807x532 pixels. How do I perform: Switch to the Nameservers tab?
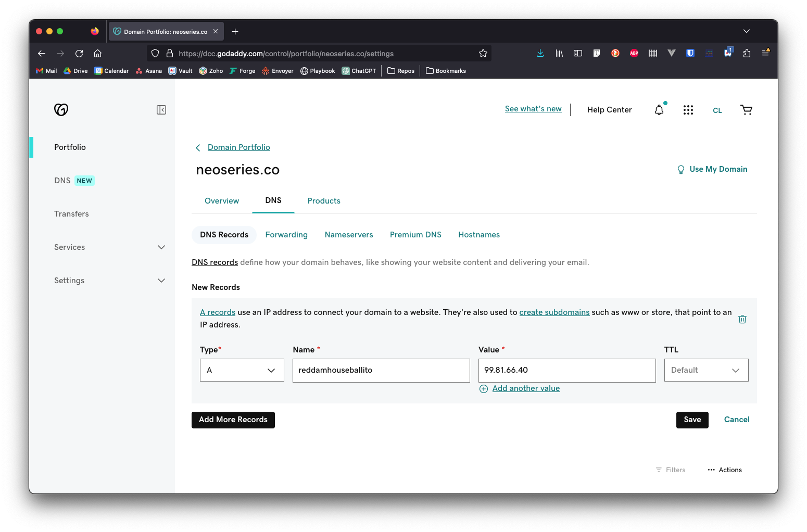click(349, 235)
